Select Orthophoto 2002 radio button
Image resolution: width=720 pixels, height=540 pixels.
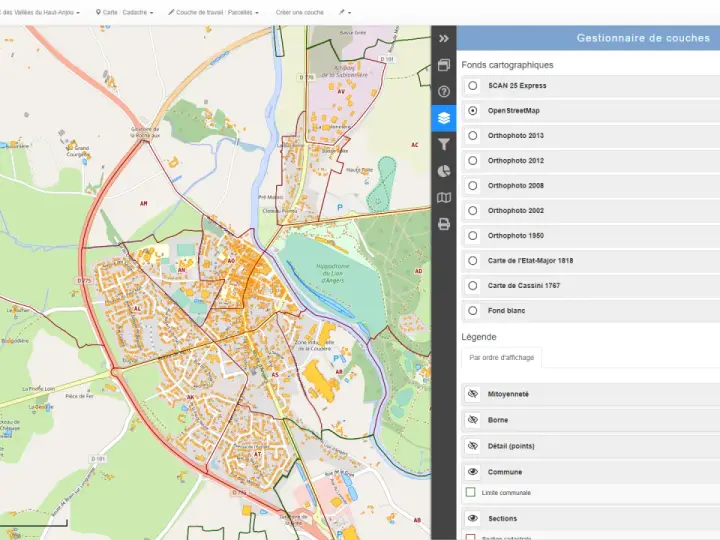click(x=472, y=211)
